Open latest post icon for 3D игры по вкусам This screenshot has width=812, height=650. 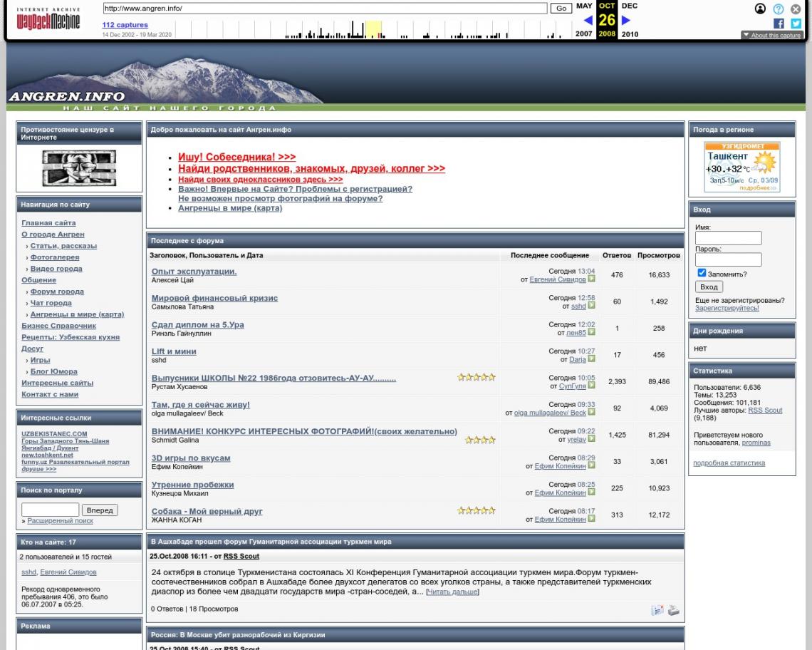coord(591,465)
